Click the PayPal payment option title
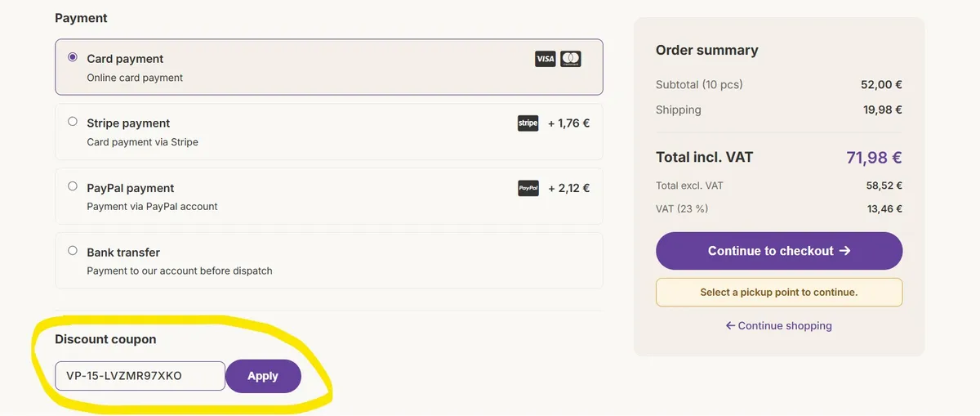Screen dimensions: 980x416 tap(131, 188)
